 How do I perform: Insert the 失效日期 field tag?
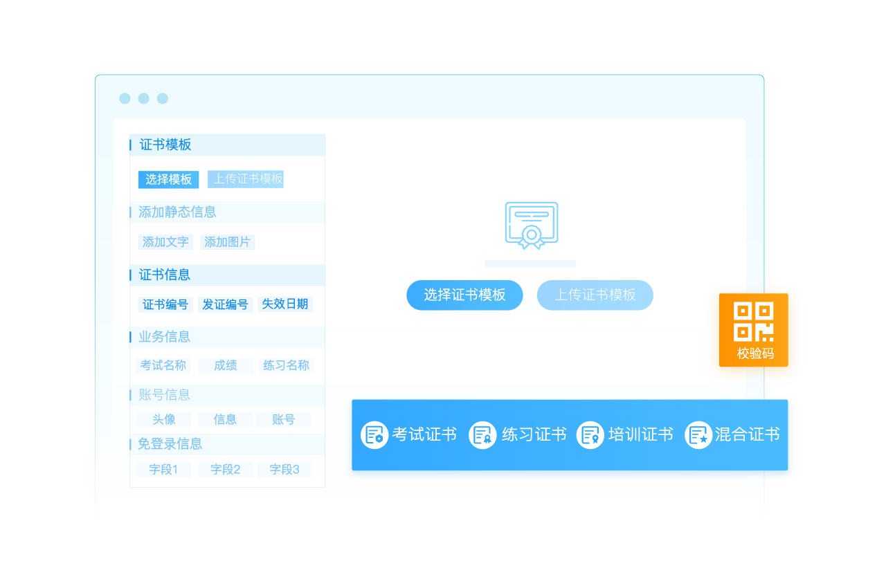tap(284, 304)
